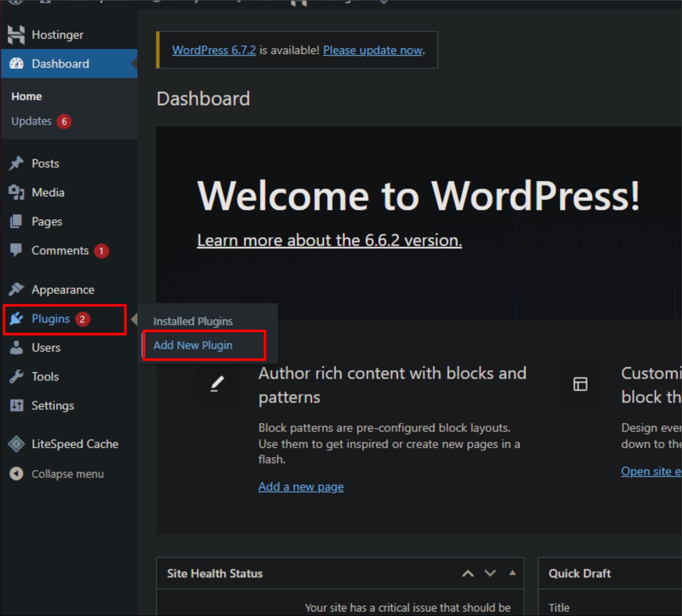Click the Dashboard page heading
This screenshot has width=682, height=616.
[x=203, y=99]
